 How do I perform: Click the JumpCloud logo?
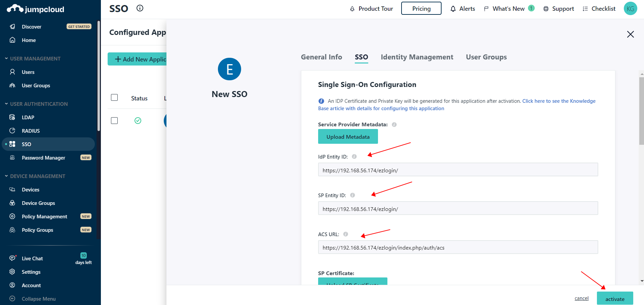tap(35, 9)
